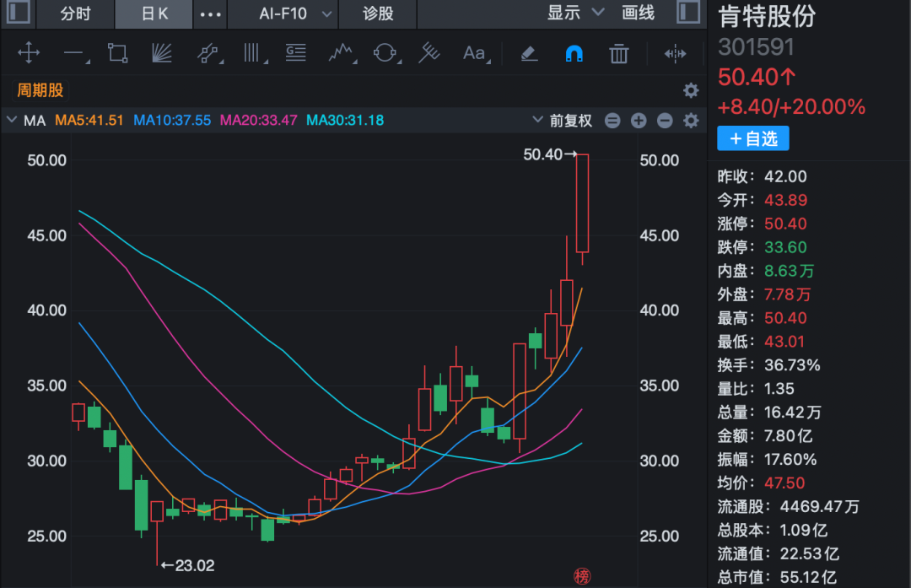
Task: Open chart settings gear beside 周期股
Action: coord(691,90)
